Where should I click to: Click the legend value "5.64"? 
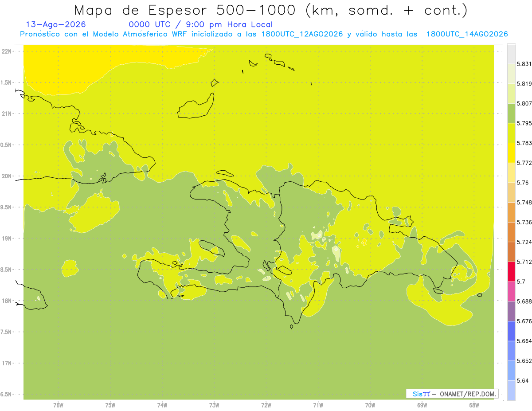tap(523, 380)
